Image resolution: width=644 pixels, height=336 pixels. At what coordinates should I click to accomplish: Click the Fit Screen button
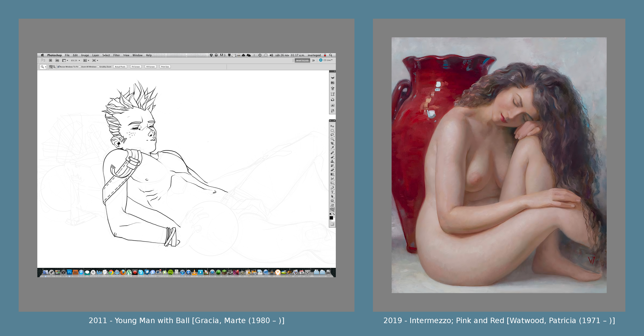click(x=136, y=67)
